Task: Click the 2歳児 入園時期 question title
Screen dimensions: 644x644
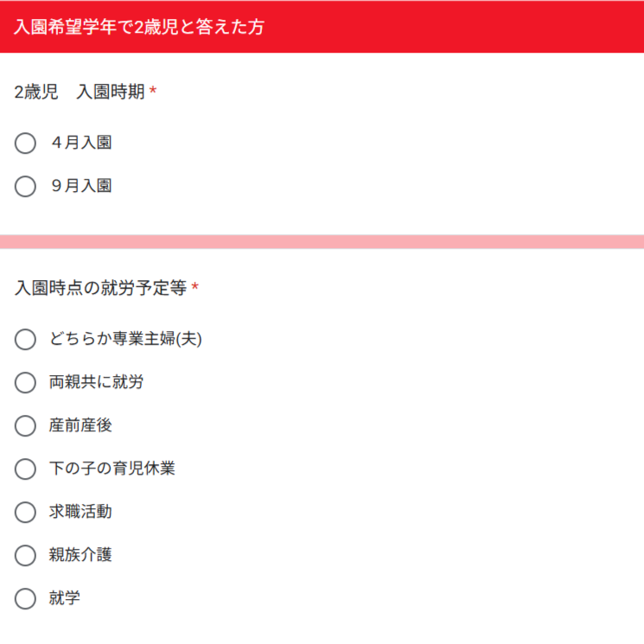Action: (80, 91)
